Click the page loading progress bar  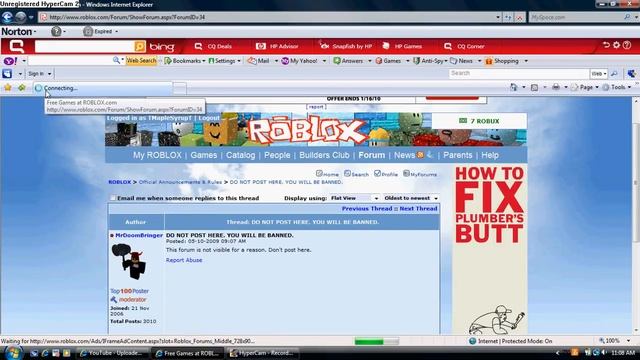376,341
